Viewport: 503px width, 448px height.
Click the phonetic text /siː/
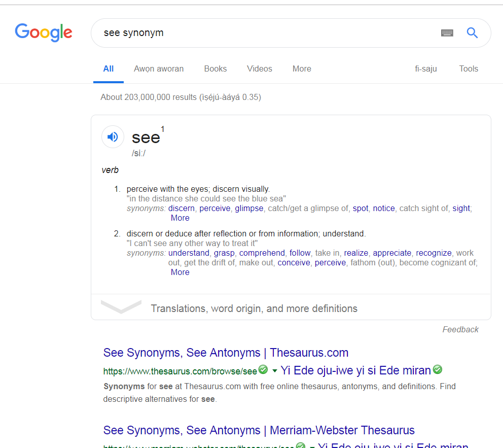click(138, 153)
